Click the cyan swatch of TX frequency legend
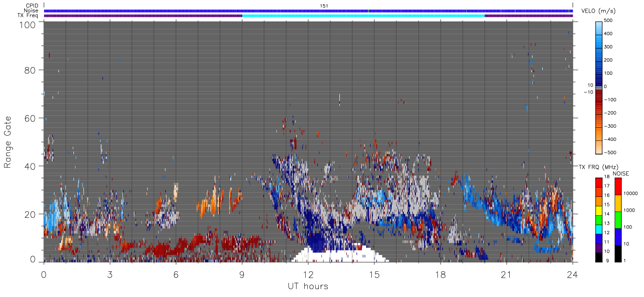This screenshot has height=297, width=644. click(599, 229)
